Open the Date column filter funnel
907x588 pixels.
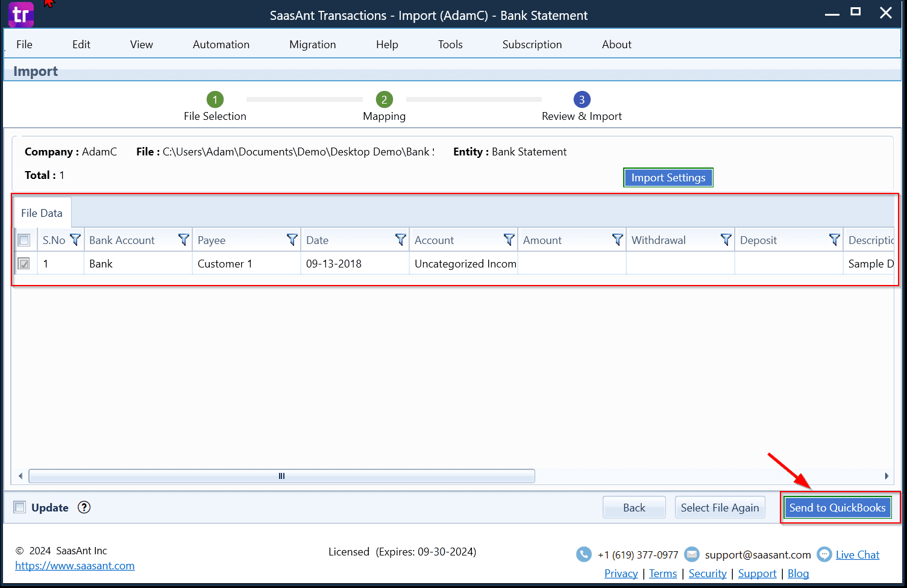(x=401, y=240)
